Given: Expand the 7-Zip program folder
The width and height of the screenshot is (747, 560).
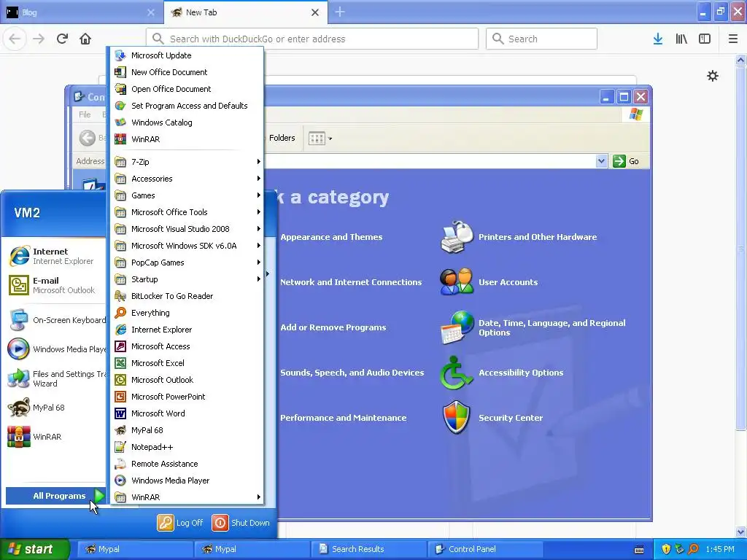Looking at the screenshot, I should pyautogui.click(x=187, y=162).
